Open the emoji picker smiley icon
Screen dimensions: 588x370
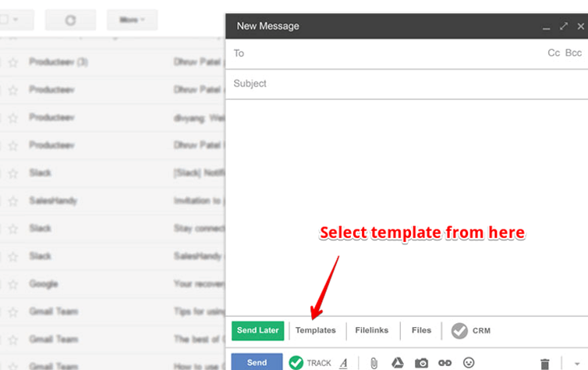[x=469, y=362]
